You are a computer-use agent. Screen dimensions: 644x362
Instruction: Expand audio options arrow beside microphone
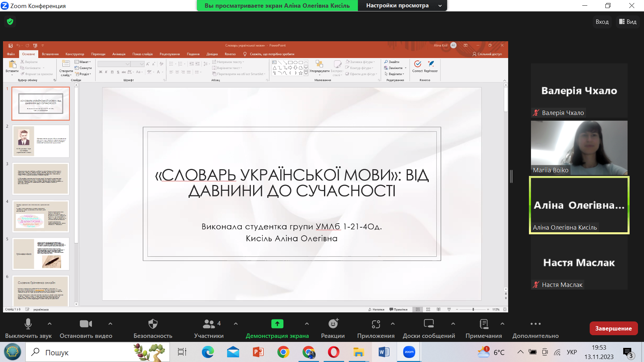tap(50, 324)
